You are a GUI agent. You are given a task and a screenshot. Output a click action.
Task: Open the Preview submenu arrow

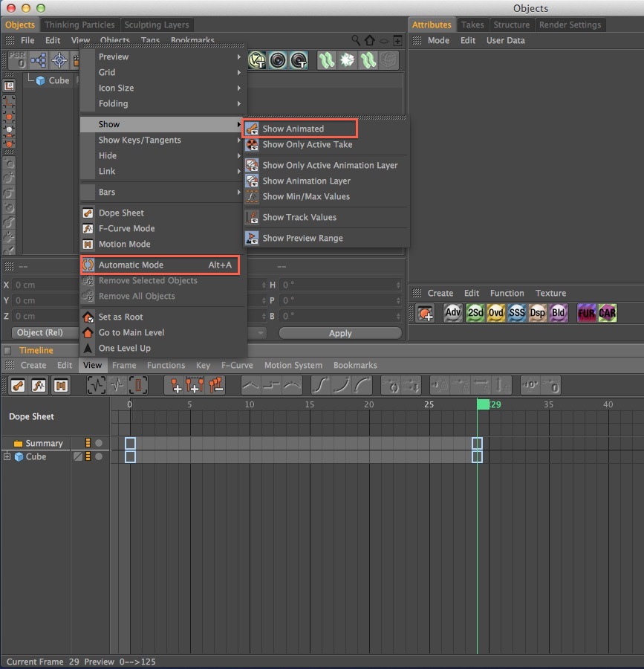coord(239,56)
